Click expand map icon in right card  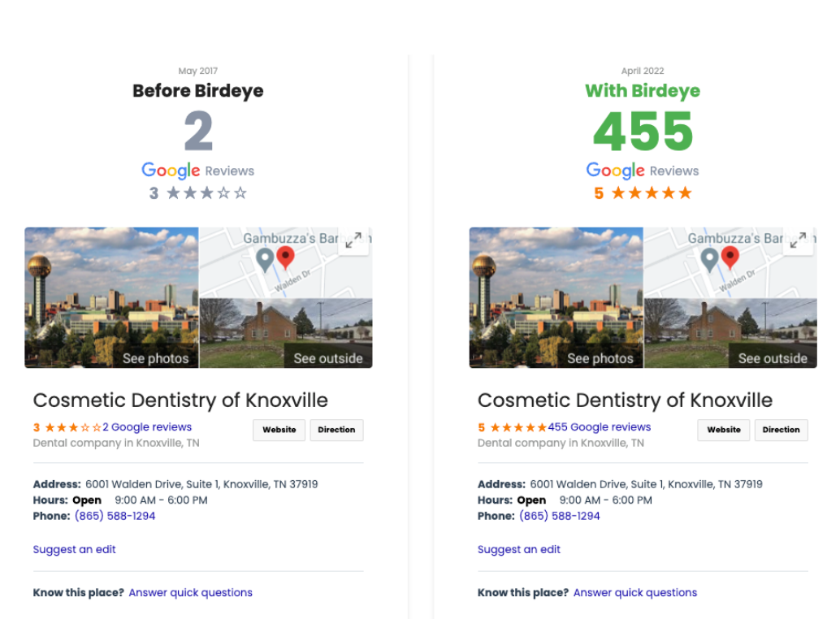click(x=799, y=240)
